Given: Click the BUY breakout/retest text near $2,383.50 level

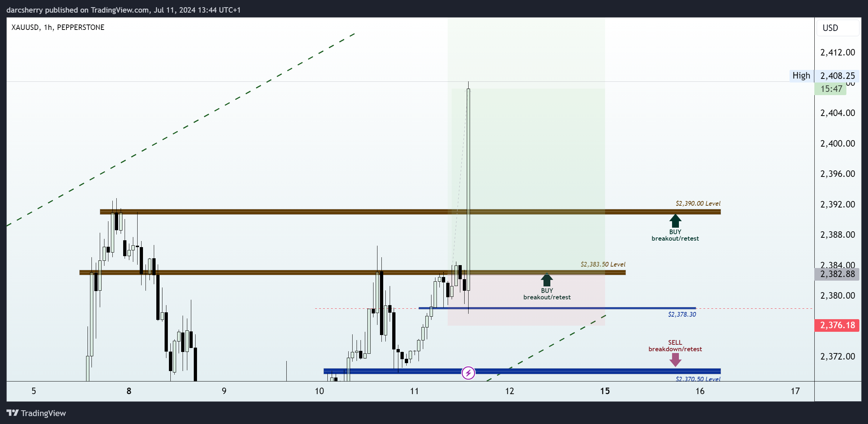Looking at the screenshot, I should pos(547,294).
